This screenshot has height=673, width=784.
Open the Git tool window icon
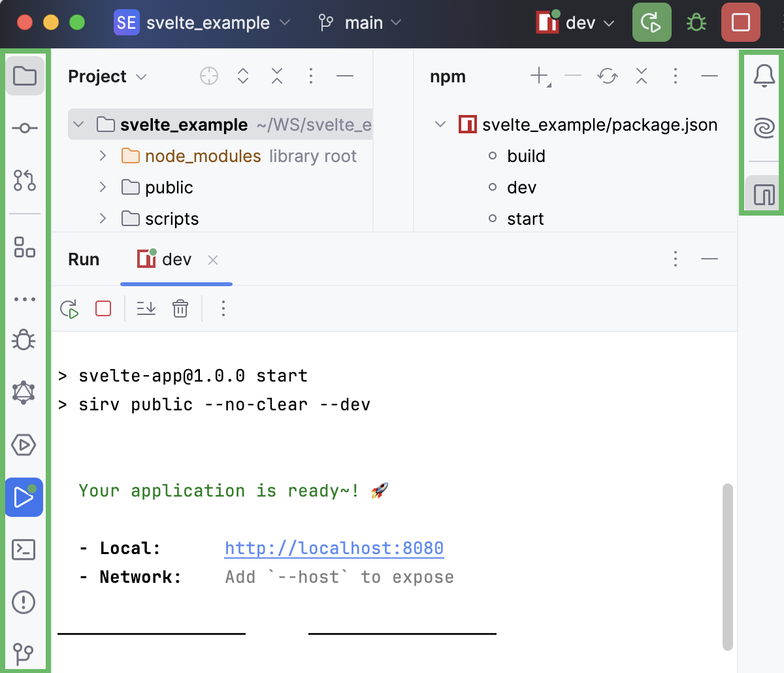coord(24,653)
